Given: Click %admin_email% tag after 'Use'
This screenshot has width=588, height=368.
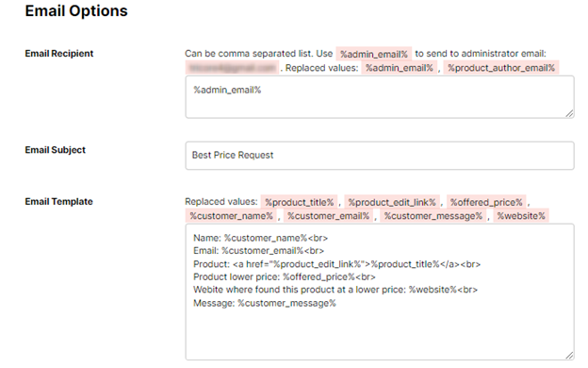Looking at the screenshot, I should coord(374,54).
